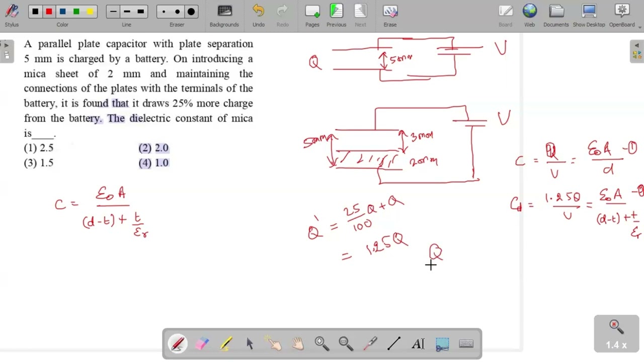Expand the left page thumbnails panel
The height and width of the screenshot is (362, 644).
pyautogui.click(x=7, y=50)
